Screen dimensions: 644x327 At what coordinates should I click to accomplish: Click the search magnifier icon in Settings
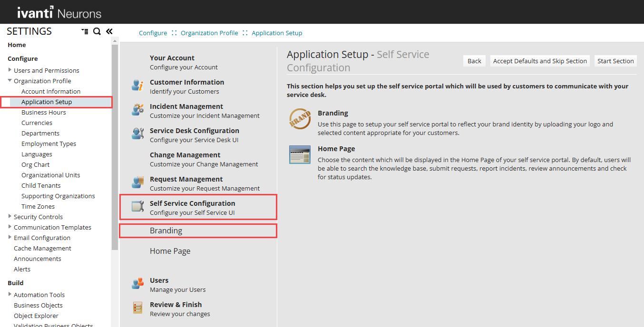click(x=97, y=32)
